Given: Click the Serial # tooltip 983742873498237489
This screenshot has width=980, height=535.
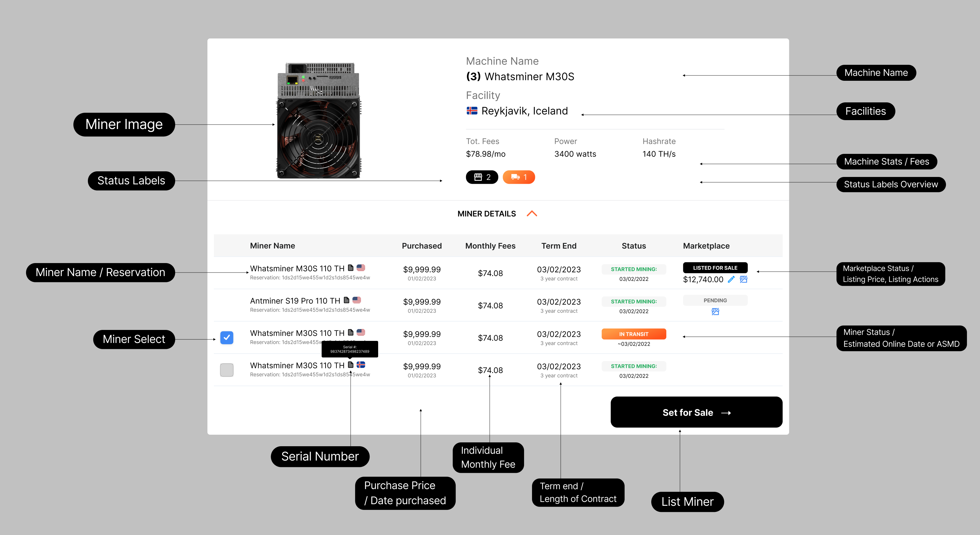Looking at the screenshot, I should pyautogui.click(x=350, y=349).
